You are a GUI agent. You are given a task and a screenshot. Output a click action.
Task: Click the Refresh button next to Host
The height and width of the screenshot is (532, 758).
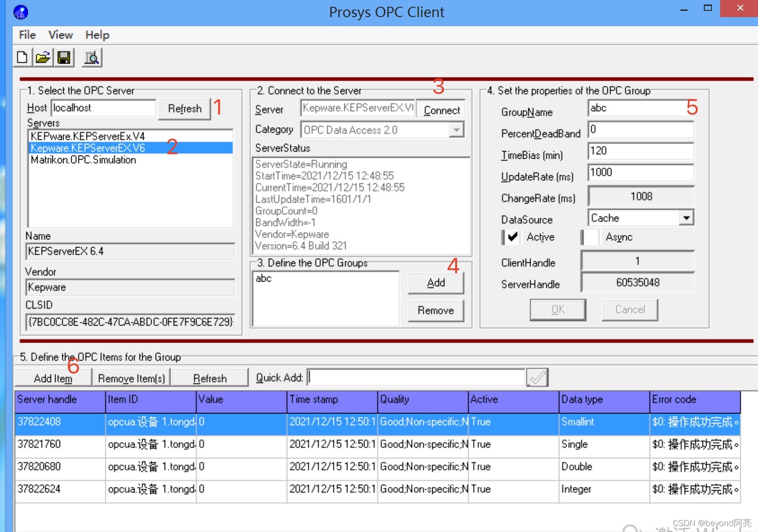click(x=185, y=109)
